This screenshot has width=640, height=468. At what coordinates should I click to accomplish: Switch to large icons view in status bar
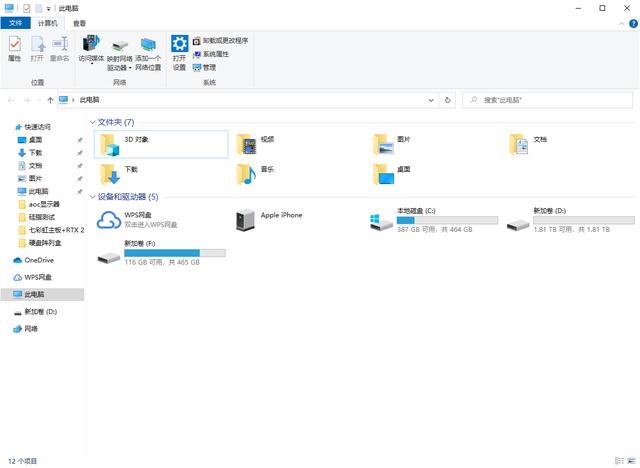point(631,461)
